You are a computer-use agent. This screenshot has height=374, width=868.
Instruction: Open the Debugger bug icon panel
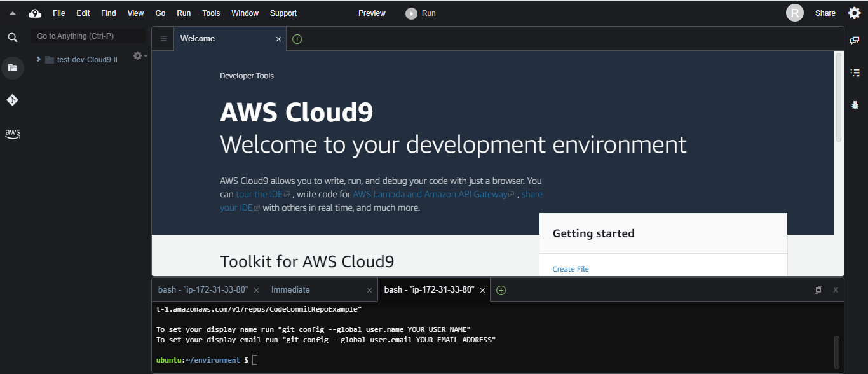coord(855,105)
